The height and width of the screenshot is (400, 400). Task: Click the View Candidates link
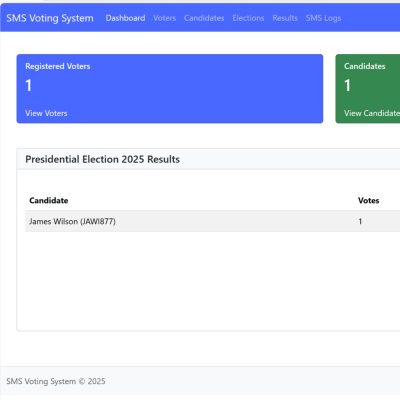click(x=372, y=113)
